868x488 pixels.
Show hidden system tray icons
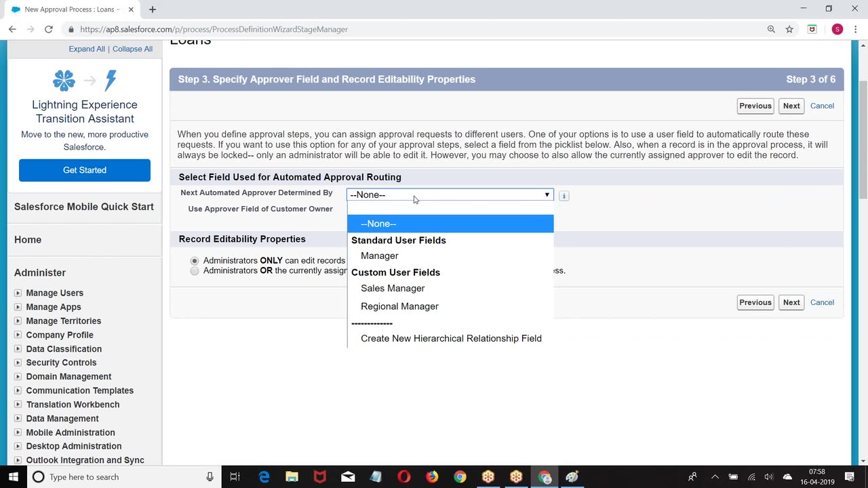click(715, 476)
